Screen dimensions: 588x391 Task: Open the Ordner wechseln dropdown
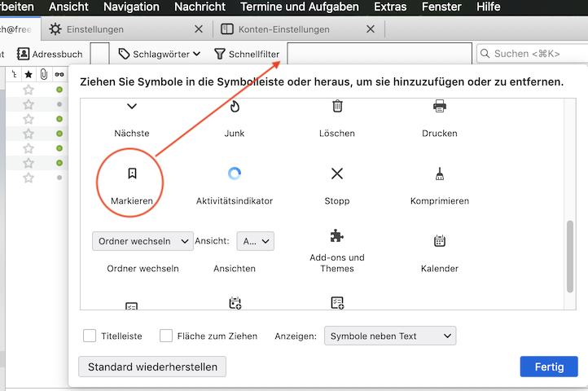143,241
